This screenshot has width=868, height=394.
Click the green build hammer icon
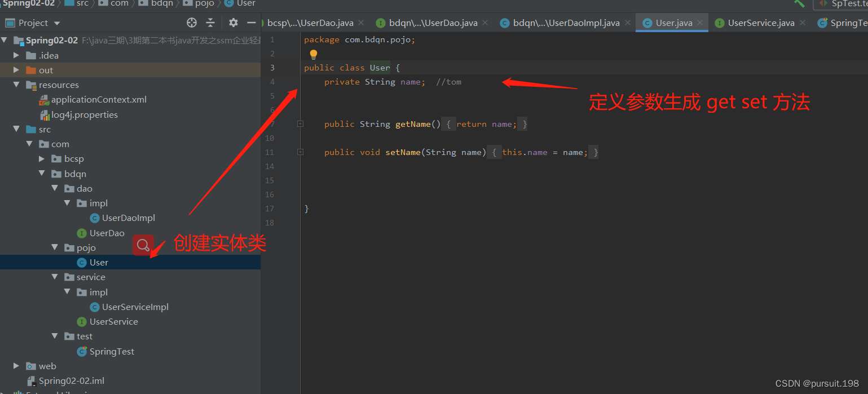coord(799,3)
